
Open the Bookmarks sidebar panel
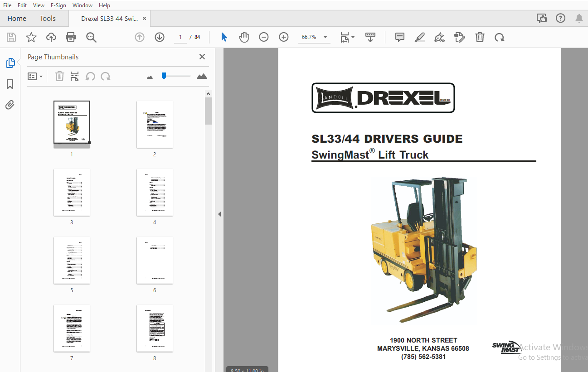coord(10,84)
